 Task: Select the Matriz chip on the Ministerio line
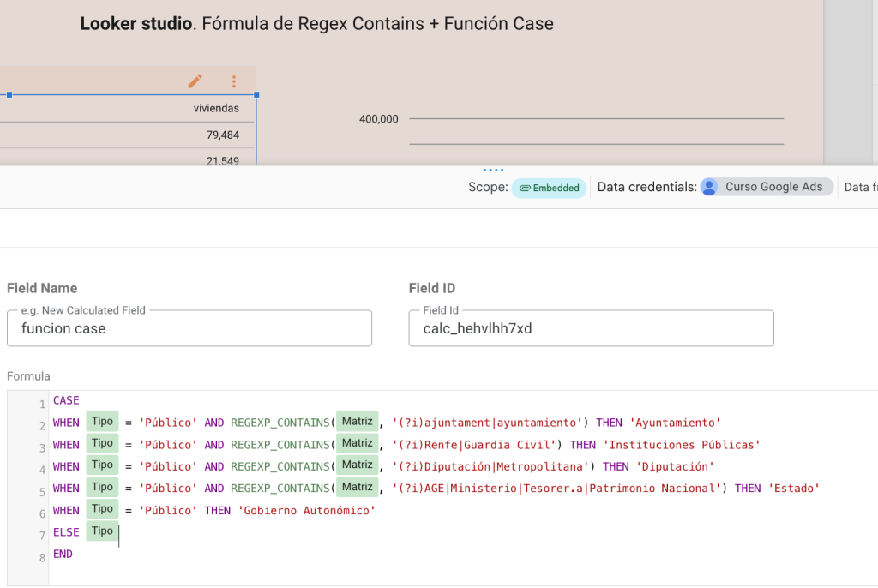pyautogui.click(x=358, y=487)
